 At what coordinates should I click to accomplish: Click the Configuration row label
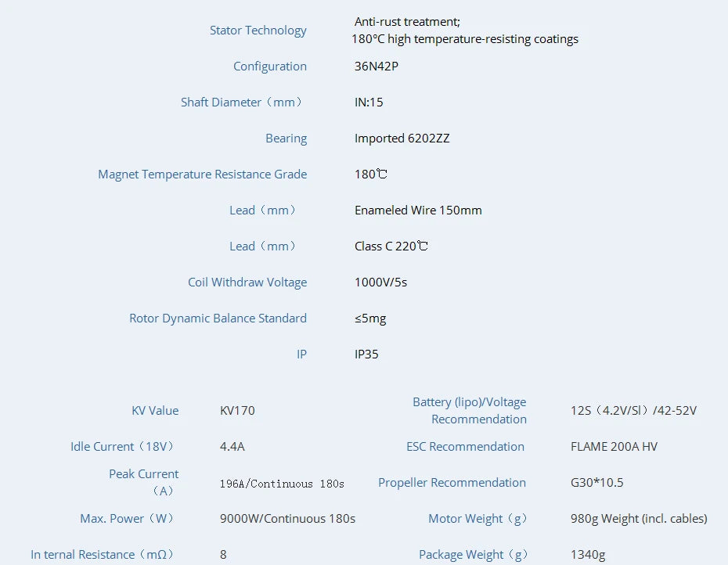tap(270, 67)
